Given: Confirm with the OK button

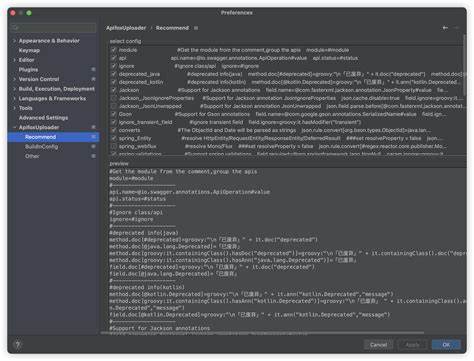Looking at the screenshot, I should click(446, 345).
